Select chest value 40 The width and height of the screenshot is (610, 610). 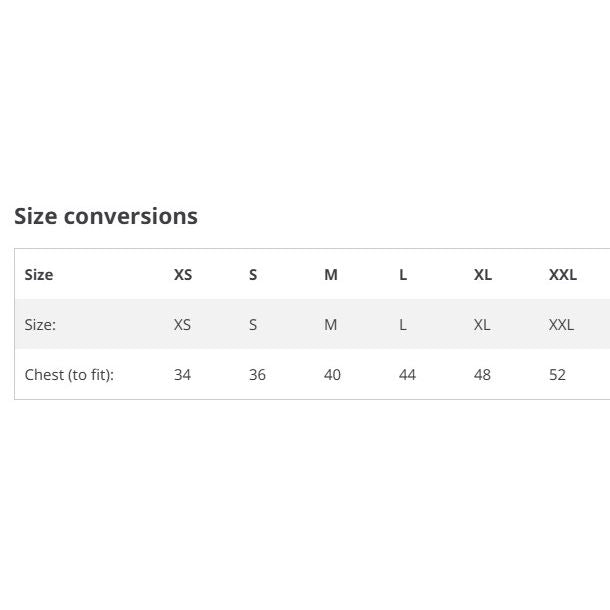(332, 374)
